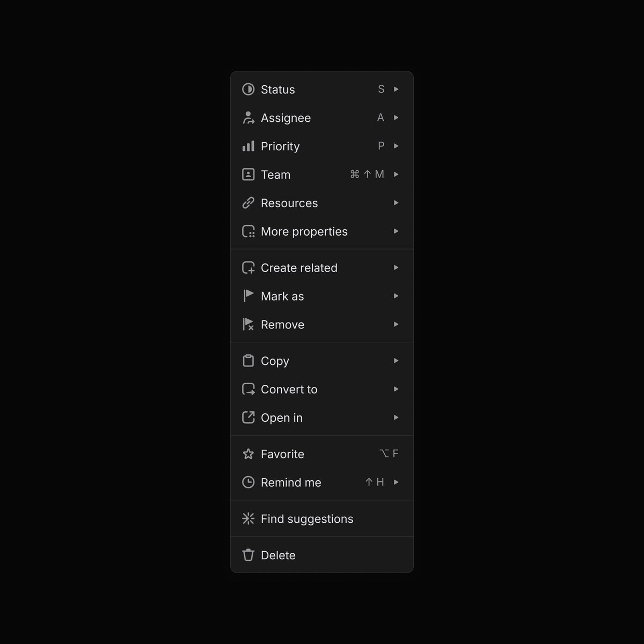Viewport: 644px width, 644px height.
Task: Expand the Create related submenu arrow
Action: (396, 268)
